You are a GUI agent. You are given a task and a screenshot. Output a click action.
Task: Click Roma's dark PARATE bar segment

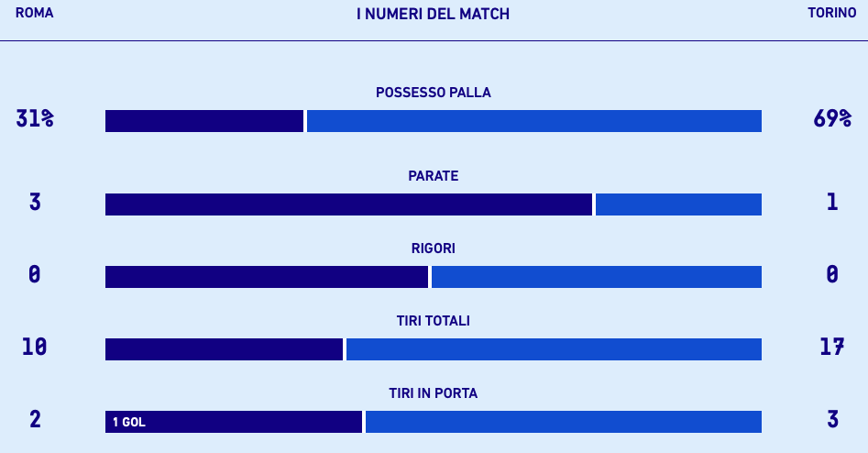(x=348, y=204)
